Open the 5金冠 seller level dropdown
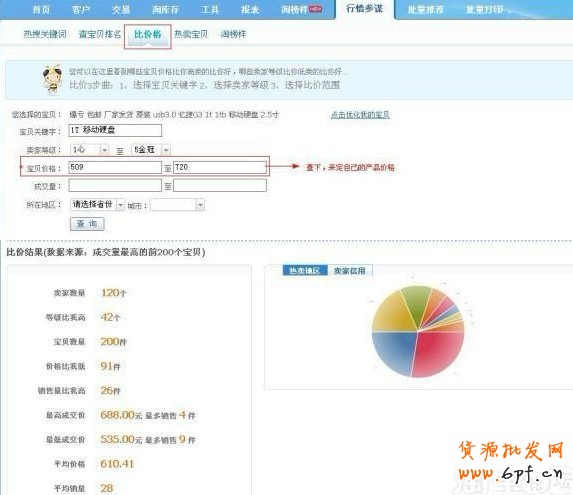The height and width of the screenshot is (495, 573). 151,150
